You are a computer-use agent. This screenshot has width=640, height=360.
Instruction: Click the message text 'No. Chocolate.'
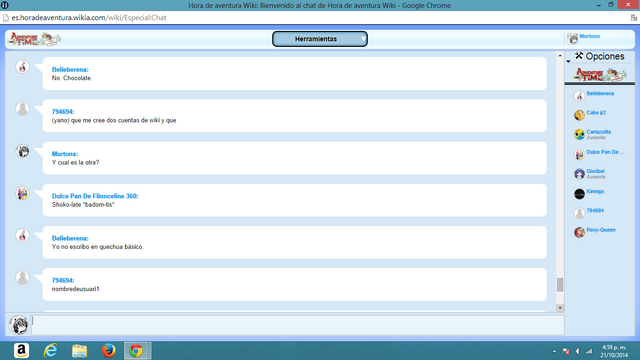(x=72, y=78)
